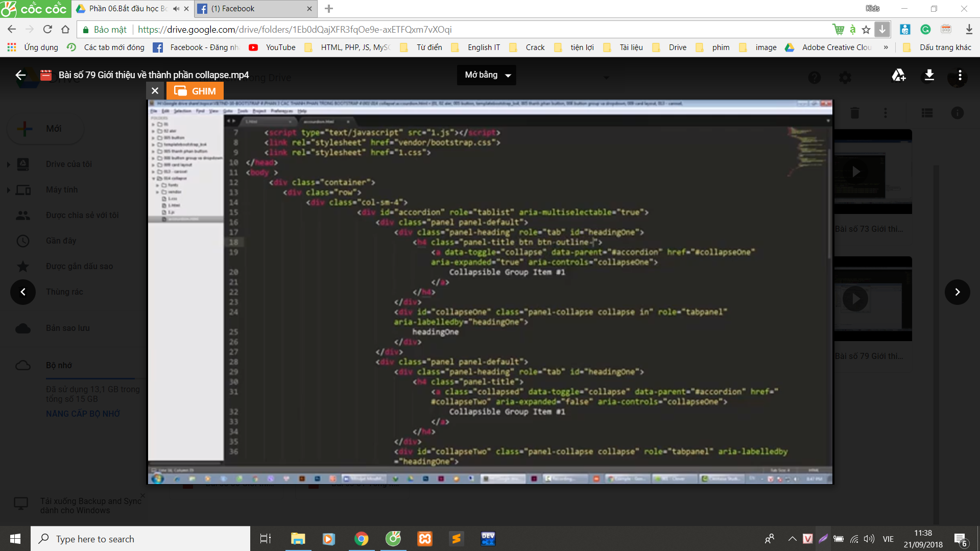Open Dev-C++ from the taskbar
Image resolution: width=980 pixels, height=551 pixels.
488,539
